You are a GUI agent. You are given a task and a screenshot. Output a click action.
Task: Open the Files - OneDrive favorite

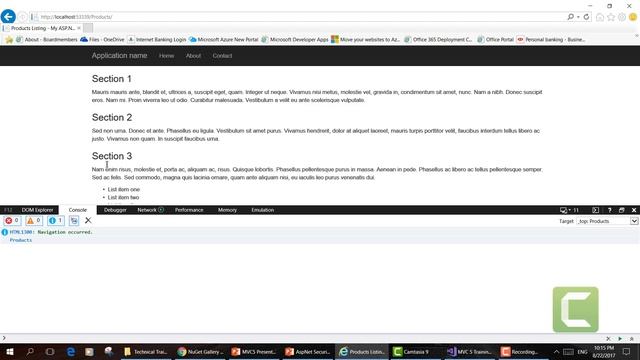click(102, 40)
